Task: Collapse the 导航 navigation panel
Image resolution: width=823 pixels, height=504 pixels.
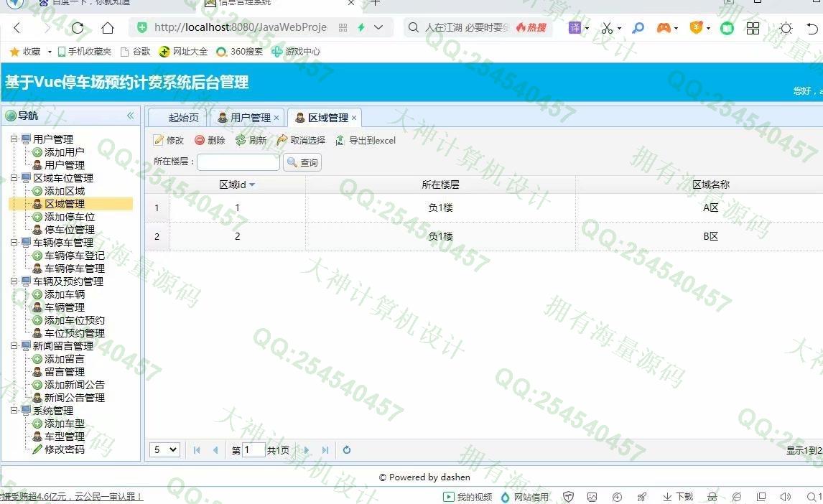Action: 130,116
